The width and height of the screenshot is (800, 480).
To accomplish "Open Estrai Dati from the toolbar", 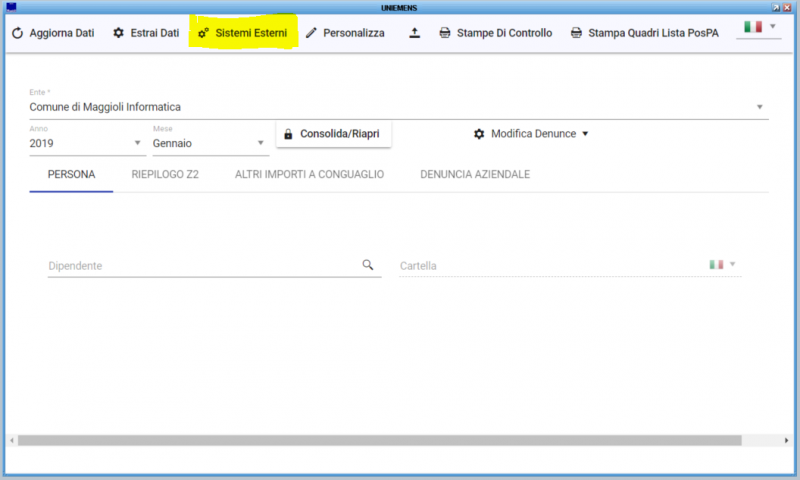I will 146,33.
